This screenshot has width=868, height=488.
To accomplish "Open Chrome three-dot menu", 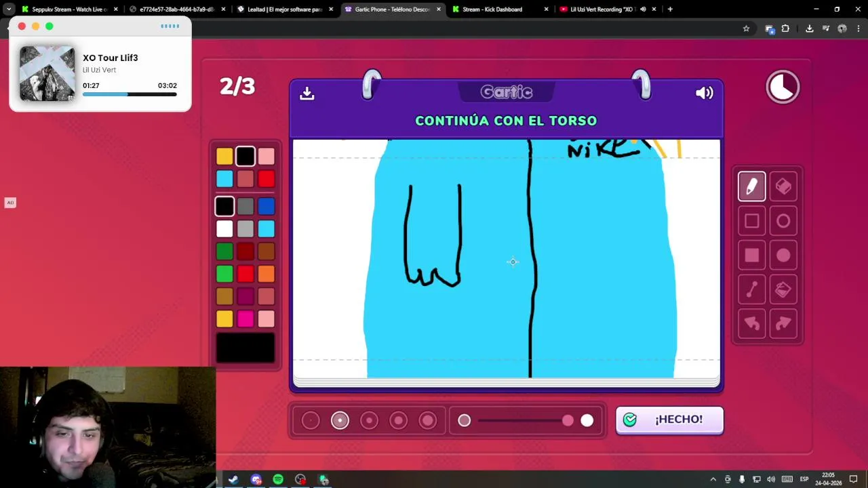I will (x=859, y=28).
